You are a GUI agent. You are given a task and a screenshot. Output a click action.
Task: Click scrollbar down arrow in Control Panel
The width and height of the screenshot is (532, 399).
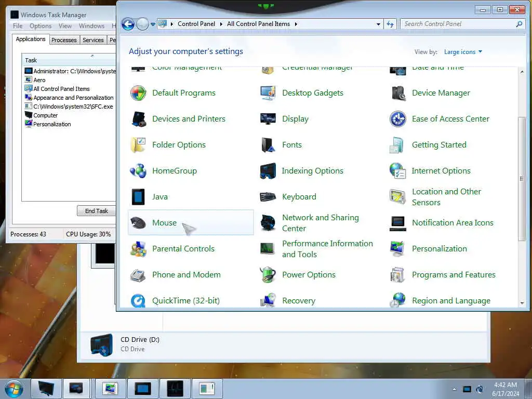tap(522, 303)
